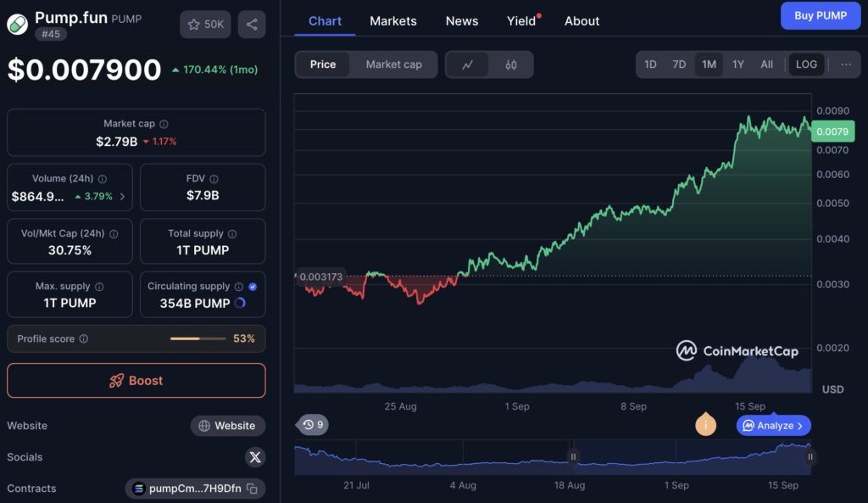Open the X social profile icon
868x503 pixels.
(x=255, y=457)
